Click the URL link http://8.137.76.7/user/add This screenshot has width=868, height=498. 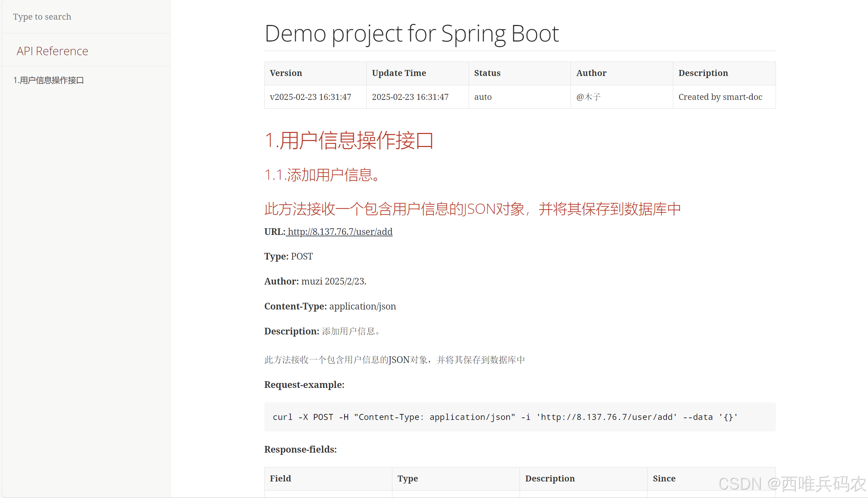pyautogui.click(x=339, y=232)
